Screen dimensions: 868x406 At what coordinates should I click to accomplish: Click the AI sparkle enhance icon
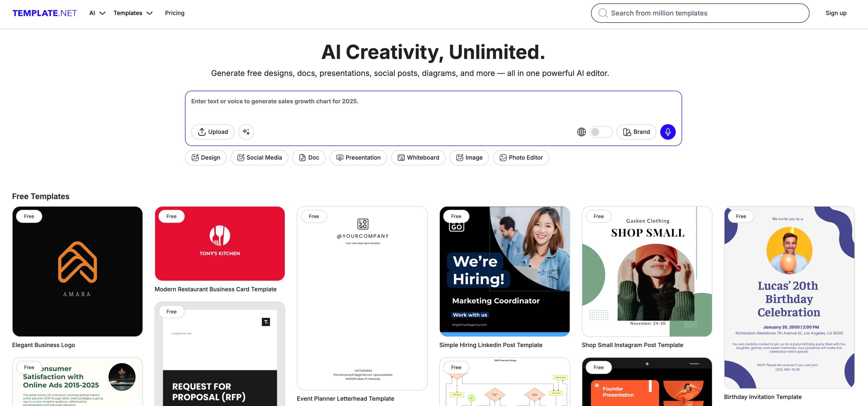click(x=246, y=132)
